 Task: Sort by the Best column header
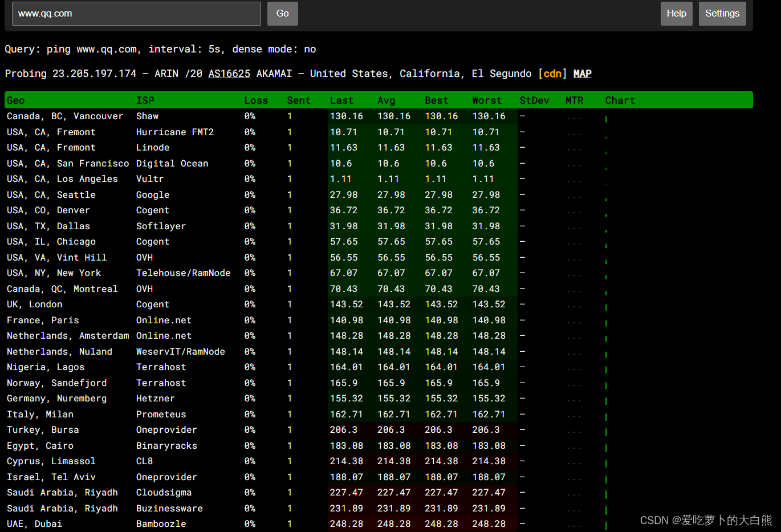[436, 100]
